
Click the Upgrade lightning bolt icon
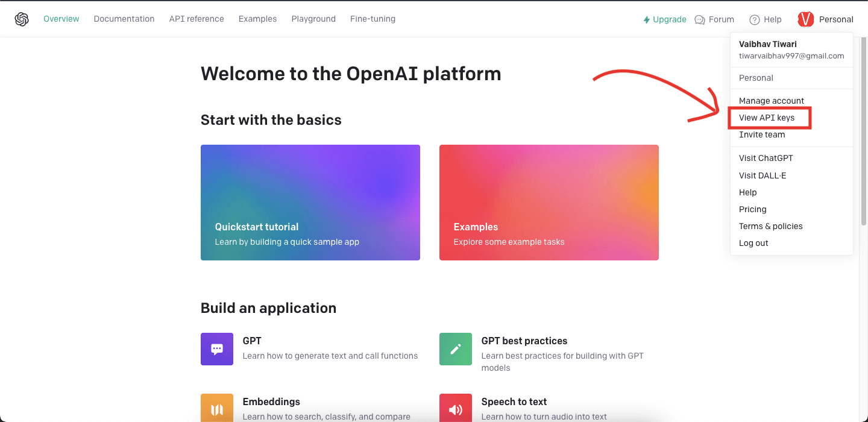647,19
